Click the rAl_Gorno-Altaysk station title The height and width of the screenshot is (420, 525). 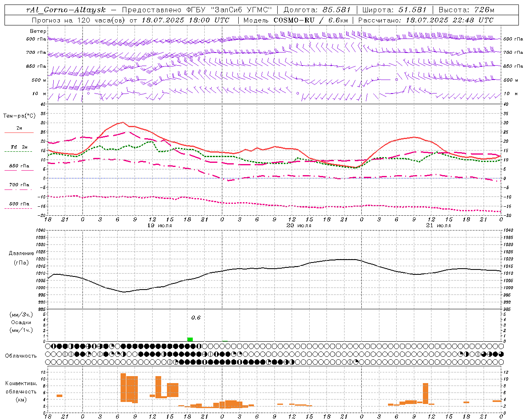[x=66, y=10]
